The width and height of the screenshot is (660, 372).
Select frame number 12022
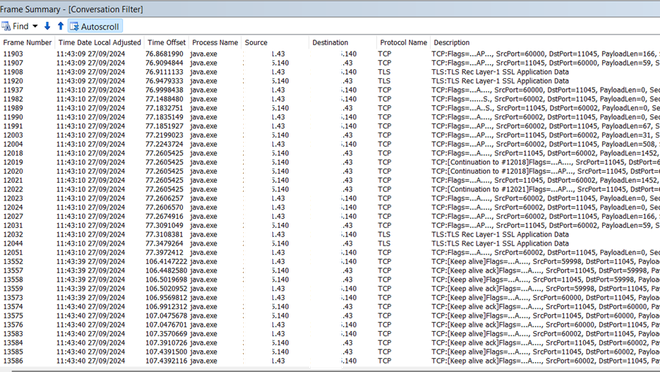click(x=13, y=189)
